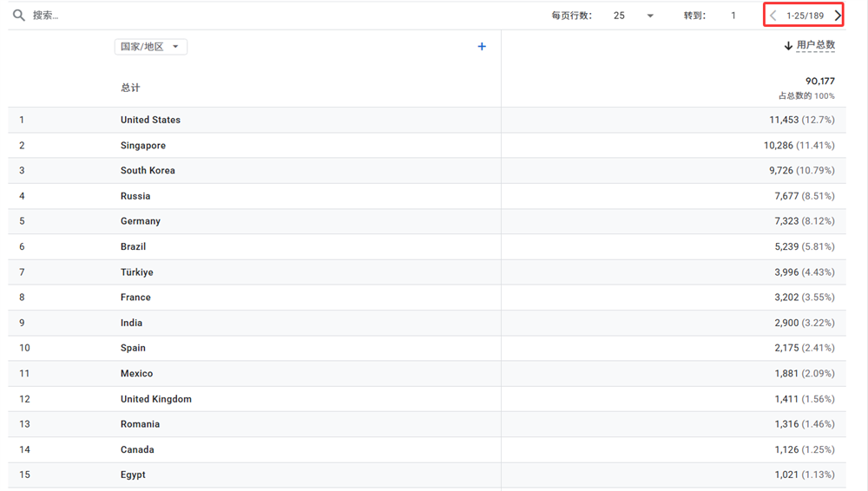Open the 国家/地区 dimension dropdown

(x=150, y=47)
